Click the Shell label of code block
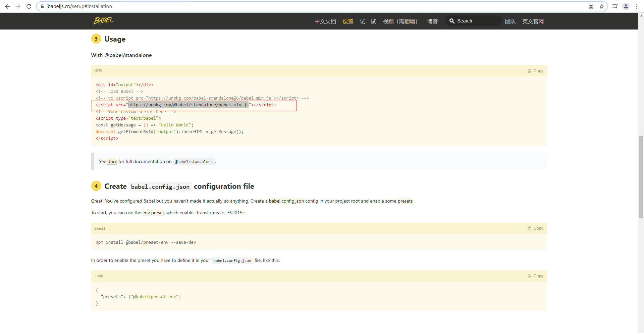This screenshot has width=644, height=333. click(x=100, y=228)
